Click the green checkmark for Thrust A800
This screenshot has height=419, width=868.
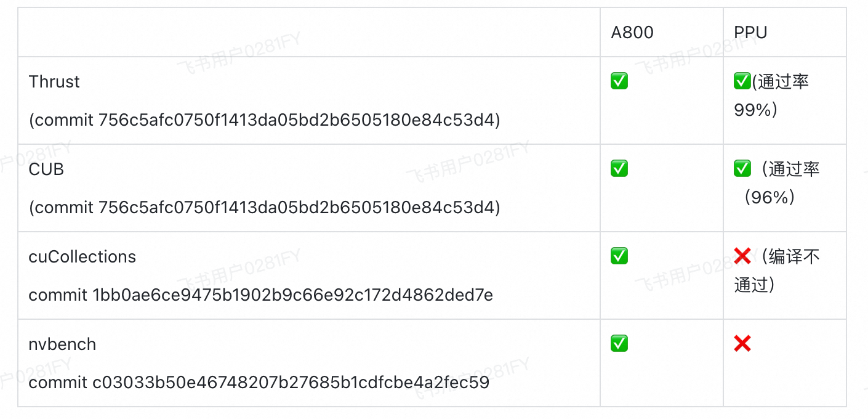click(619, 81)
